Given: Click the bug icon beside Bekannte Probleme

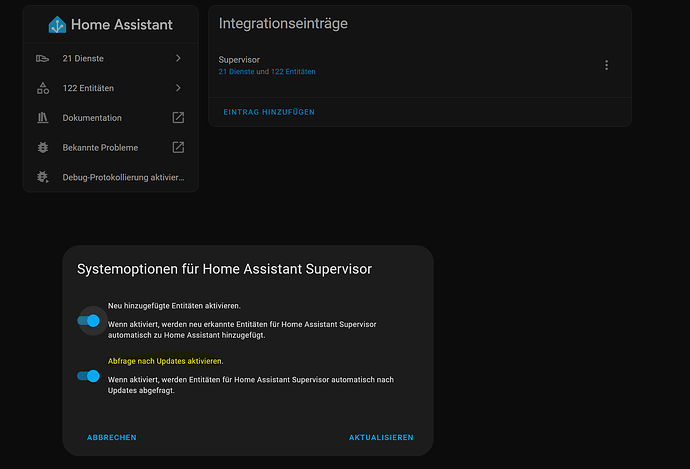Looking at the screenshot, I should [x=43, y=147].
